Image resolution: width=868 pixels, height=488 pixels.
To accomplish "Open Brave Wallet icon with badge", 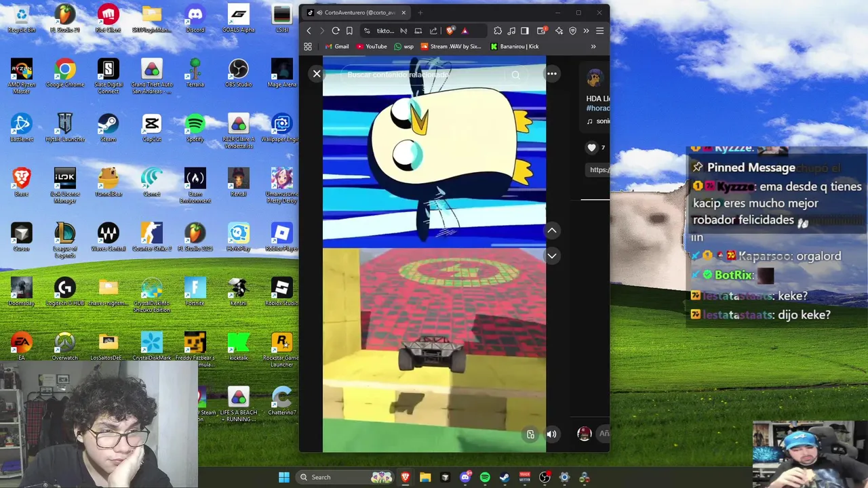I will click(x=542, y=30).
